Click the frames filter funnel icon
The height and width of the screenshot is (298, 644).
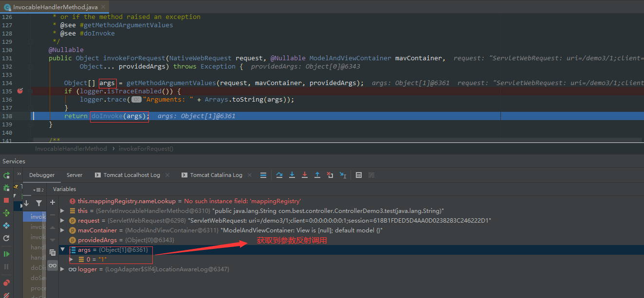tap(39, 203)
